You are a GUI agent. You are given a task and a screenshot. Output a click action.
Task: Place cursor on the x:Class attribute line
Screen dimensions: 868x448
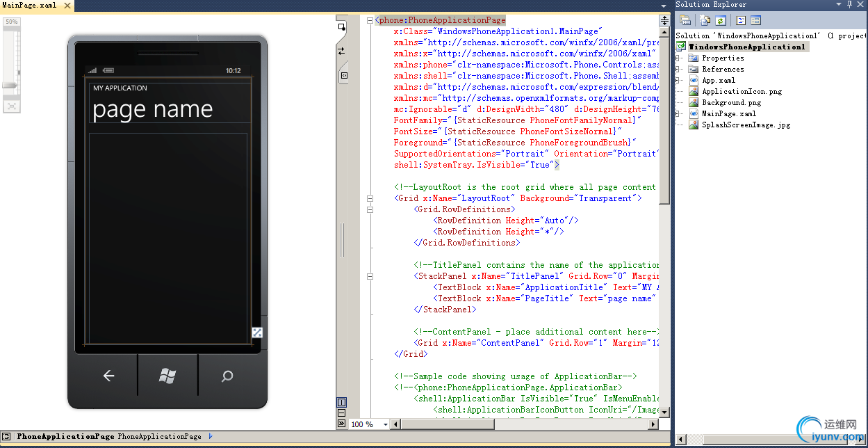click(498, 31)
